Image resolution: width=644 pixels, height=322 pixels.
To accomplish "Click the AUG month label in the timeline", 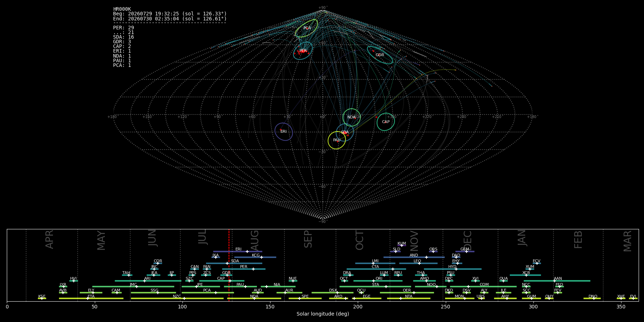I will 255,240.
